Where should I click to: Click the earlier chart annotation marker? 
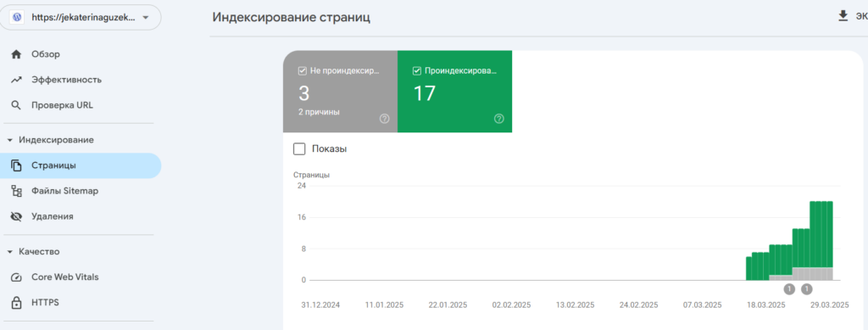pos(789,288)
